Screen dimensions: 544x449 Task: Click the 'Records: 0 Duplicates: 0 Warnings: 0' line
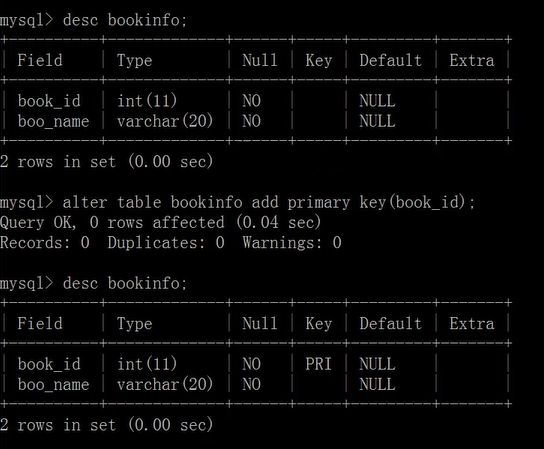tap(171, 243)
